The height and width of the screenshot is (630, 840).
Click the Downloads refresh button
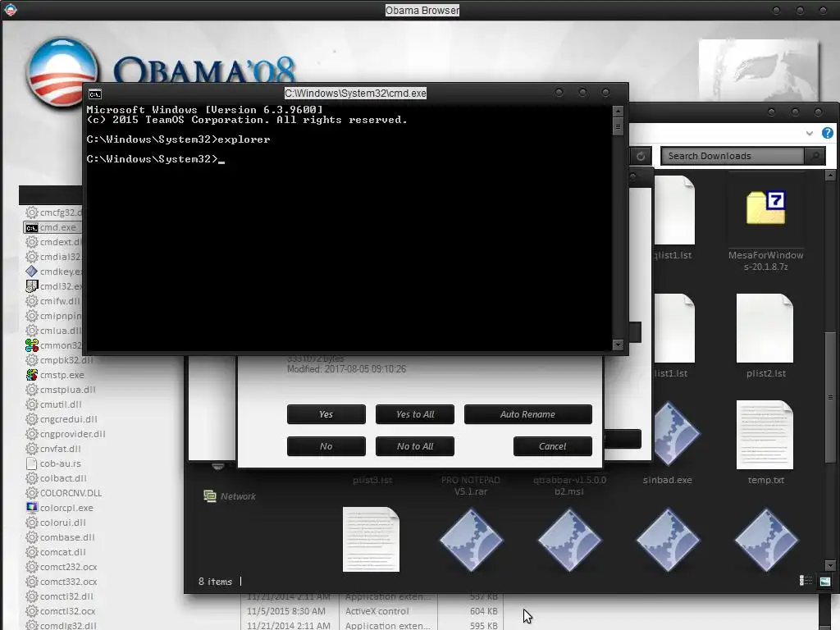coord(641,156)
